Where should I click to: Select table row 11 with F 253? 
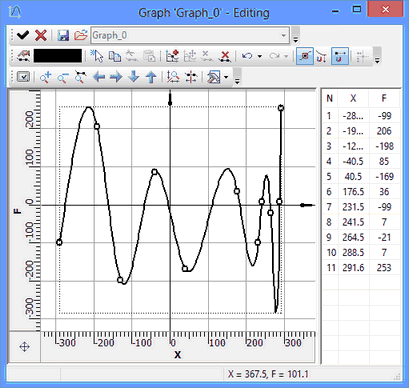pyautogui.click(x=361, y=268)
